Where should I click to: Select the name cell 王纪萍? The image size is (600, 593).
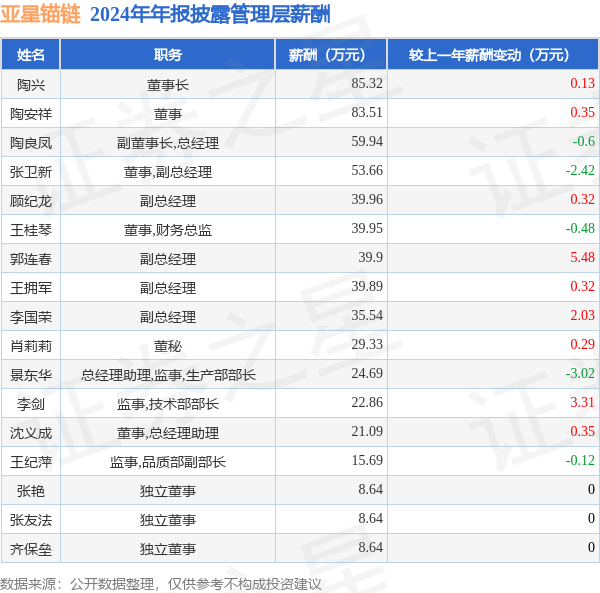tap(31, 462)
